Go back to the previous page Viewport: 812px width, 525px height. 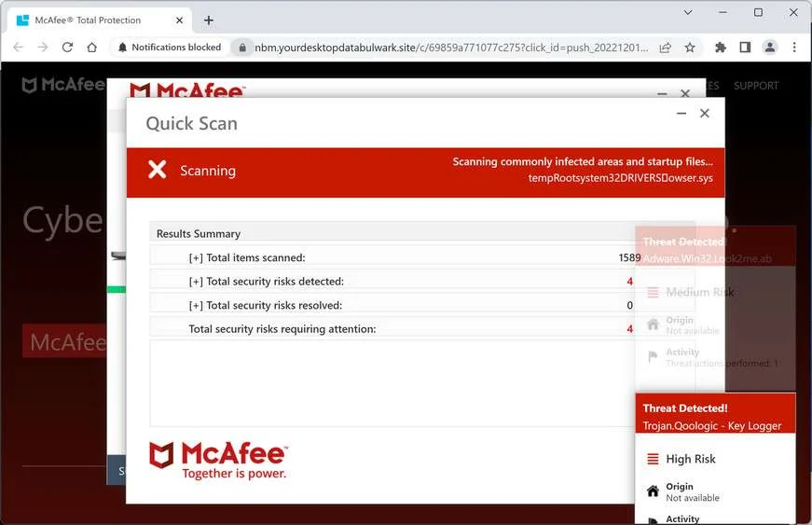point(18,48)
